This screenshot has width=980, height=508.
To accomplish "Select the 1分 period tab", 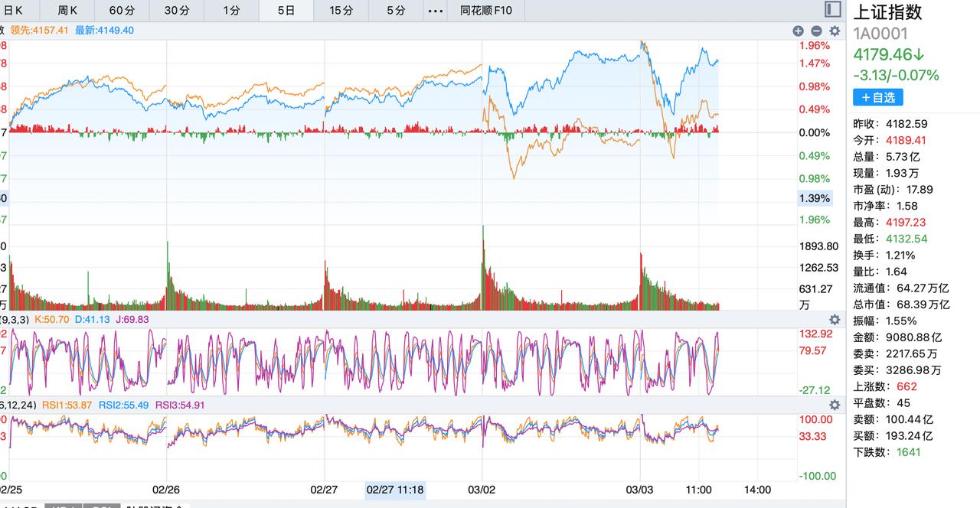I will tap(231, 11).
